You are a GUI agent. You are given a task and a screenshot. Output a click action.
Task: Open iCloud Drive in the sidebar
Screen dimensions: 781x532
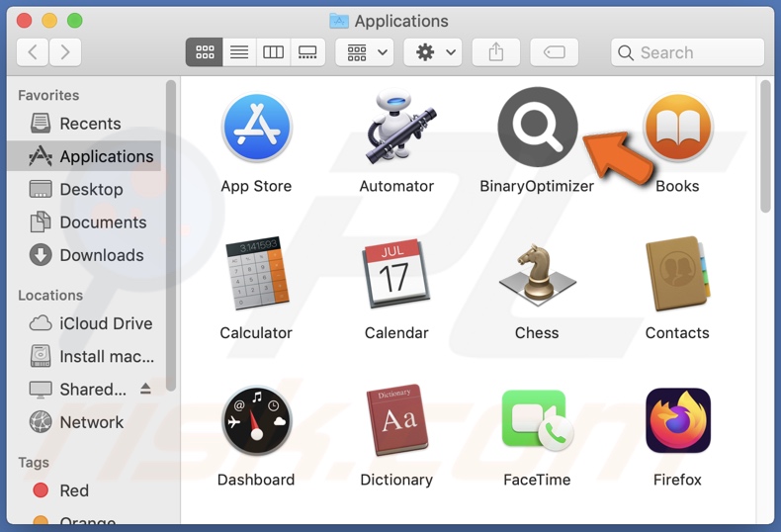(85, 323)
